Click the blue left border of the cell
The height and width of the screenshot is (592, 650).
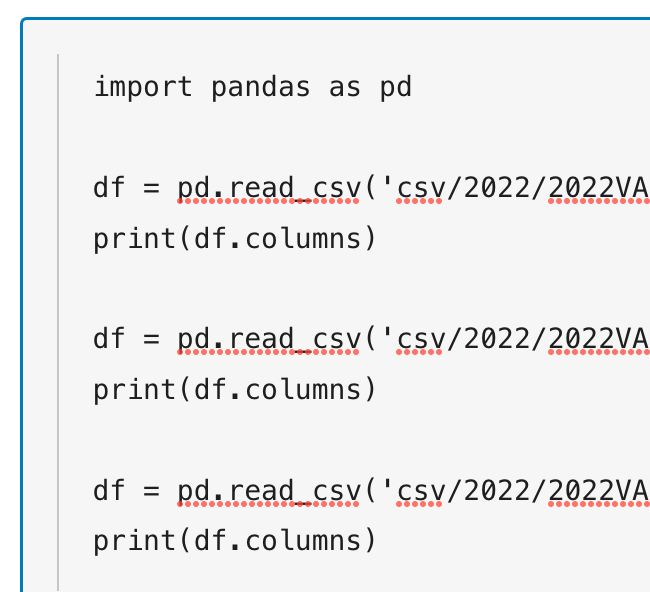(22, 307)
